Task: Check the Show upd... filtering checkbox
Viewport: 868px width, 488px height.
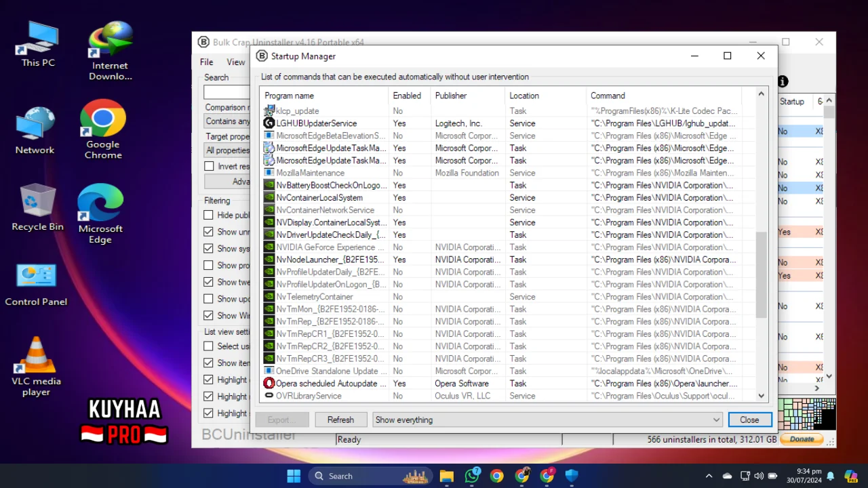Action: point(209,299)
